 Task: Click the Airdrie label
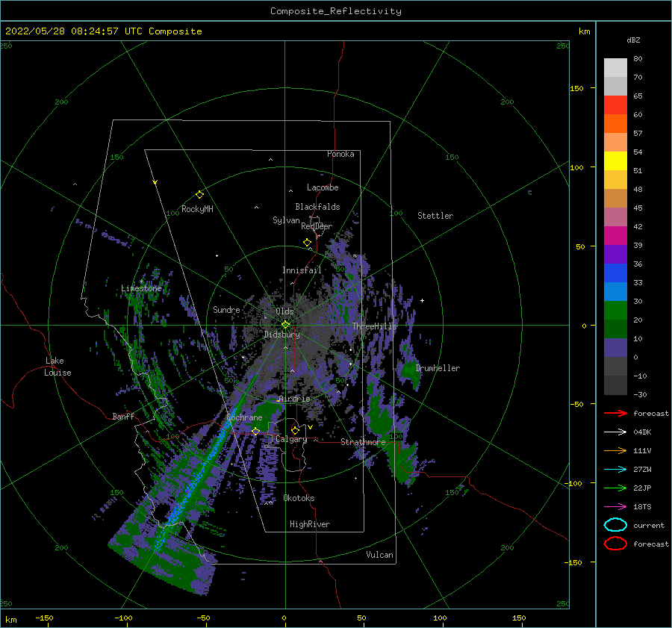pyautogui.click(x=294, y=399)
